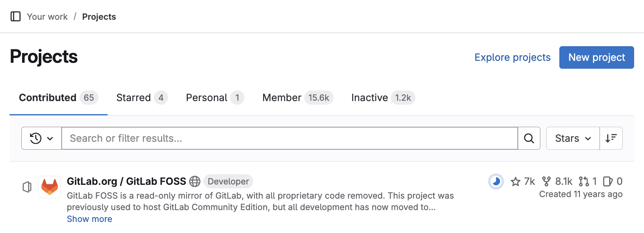Screen dimensions: 644x233
Task: Click the pipeline status running icon
Action: (496, 182)
